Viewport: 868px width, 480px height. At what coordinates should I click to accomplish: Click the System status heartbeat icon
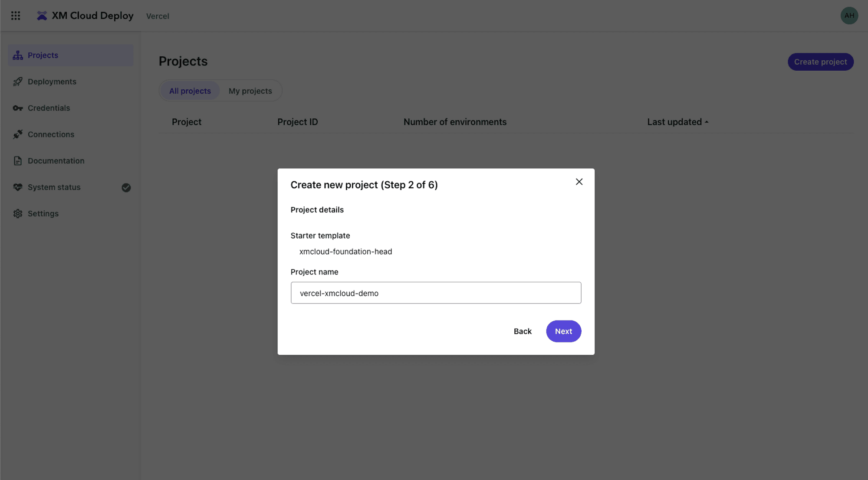click(x=18, y=187)
